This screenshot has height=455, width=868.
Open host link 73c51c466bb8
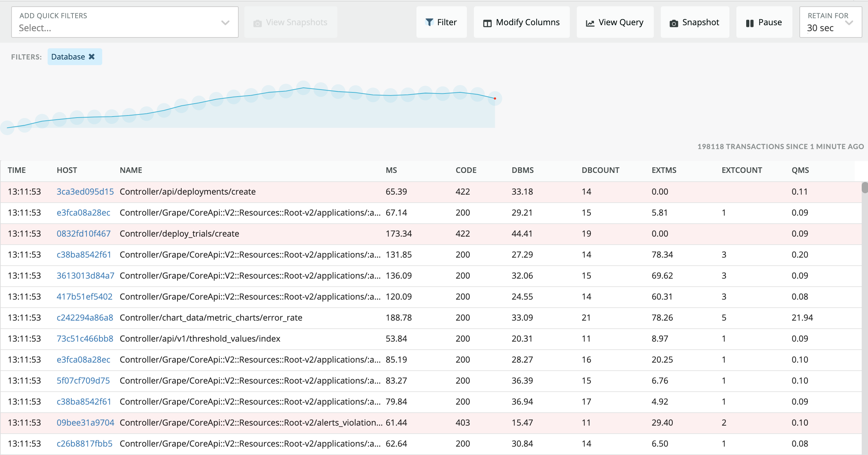tap(85, 339)
